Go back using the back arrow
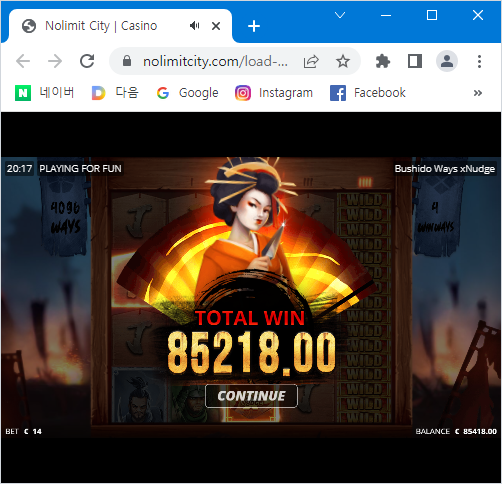Screen dimensions: 502x484 pos(23,61)
